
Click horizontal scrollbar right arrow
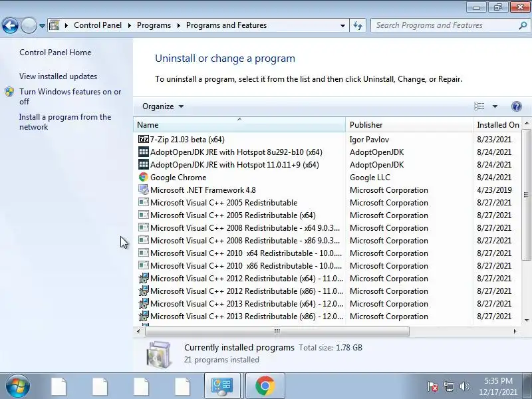(515, 331)
